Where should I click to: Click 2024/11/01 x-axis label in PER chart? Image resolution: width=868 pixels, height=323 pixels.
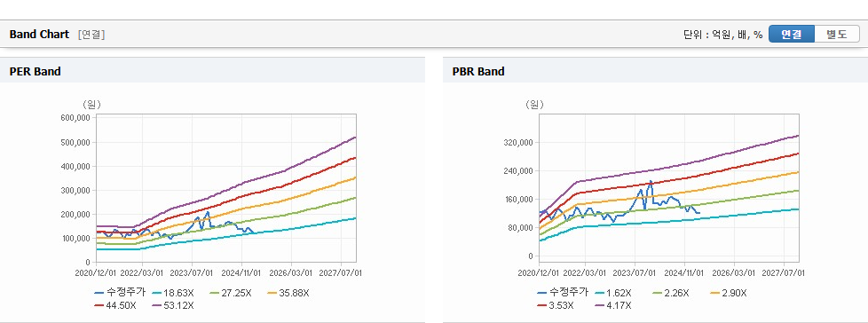242,273
